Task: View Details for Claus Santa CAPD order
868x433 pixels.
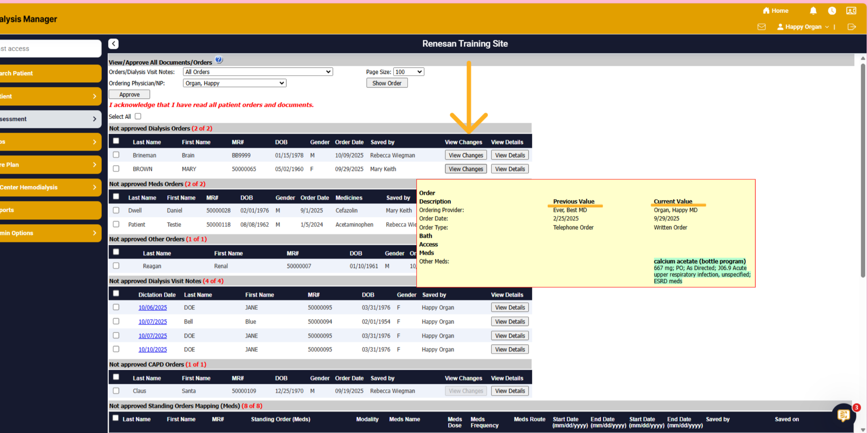Action: [x=510, y=391]
